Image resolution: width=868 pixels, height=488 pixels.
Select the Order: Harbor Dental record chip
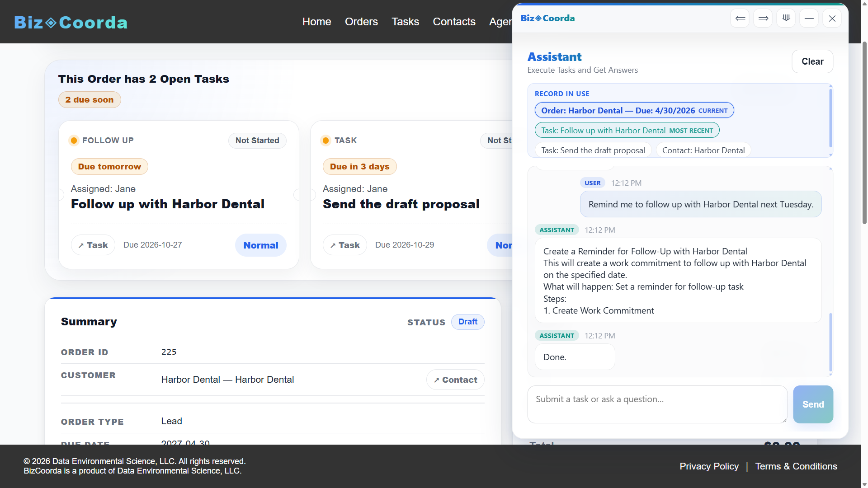(634, 110)
